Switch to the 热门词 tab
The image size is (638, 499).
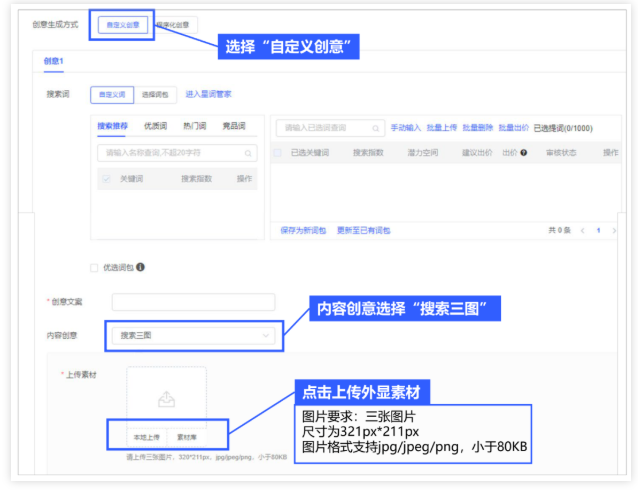(x=194, y=126)
